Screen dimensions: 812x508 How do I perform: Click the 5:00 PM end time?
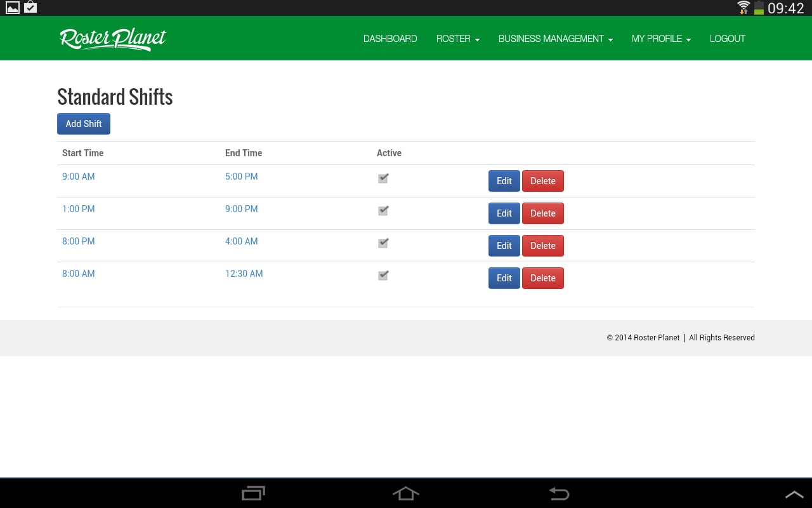242,177
